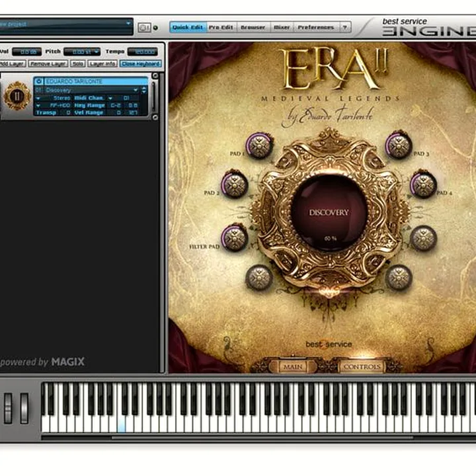Click the Transp value field
The width and height of the screenshot is (476, 476).
point(68,112)
